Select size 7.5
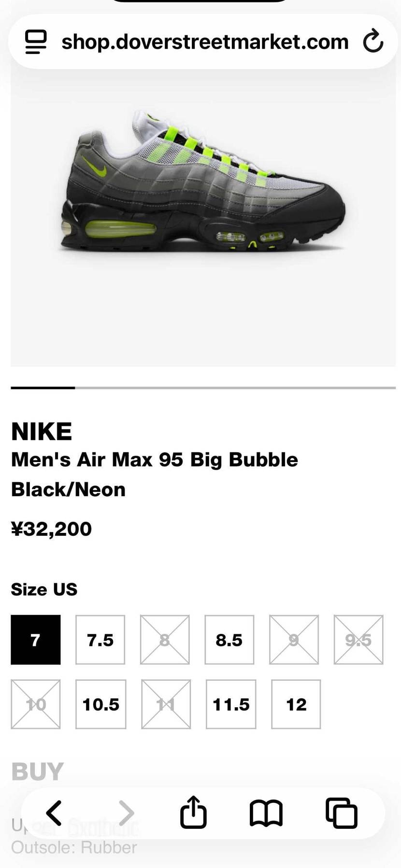The image size is (401, 868). (100, 640)
